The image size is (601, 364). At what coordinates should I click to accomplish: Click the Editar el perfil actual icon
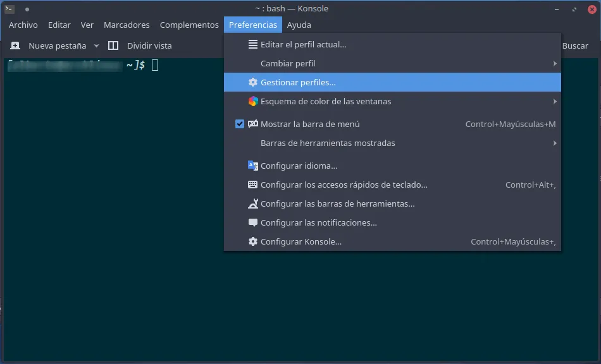[x=253, y=44]
